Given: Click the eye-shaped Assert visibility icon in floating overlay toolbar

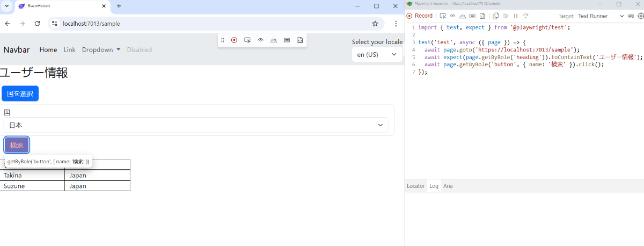Looking at the screenshot, I should (260, 40).
